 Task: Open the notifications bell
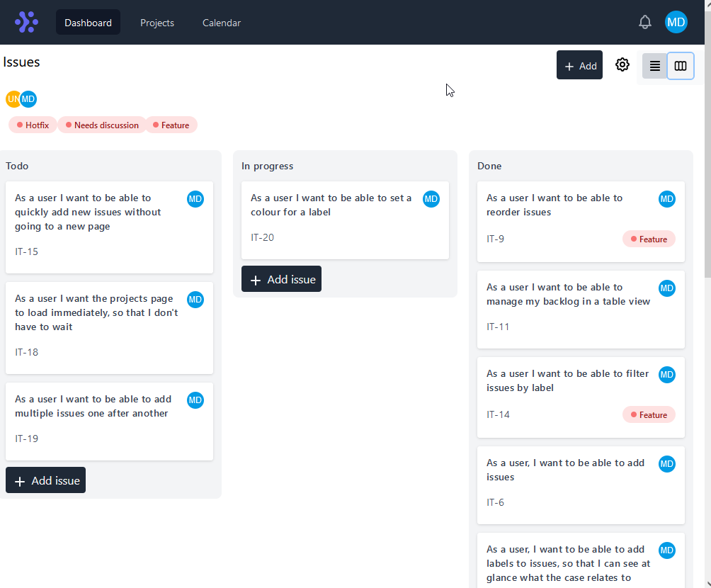[645, 22]
